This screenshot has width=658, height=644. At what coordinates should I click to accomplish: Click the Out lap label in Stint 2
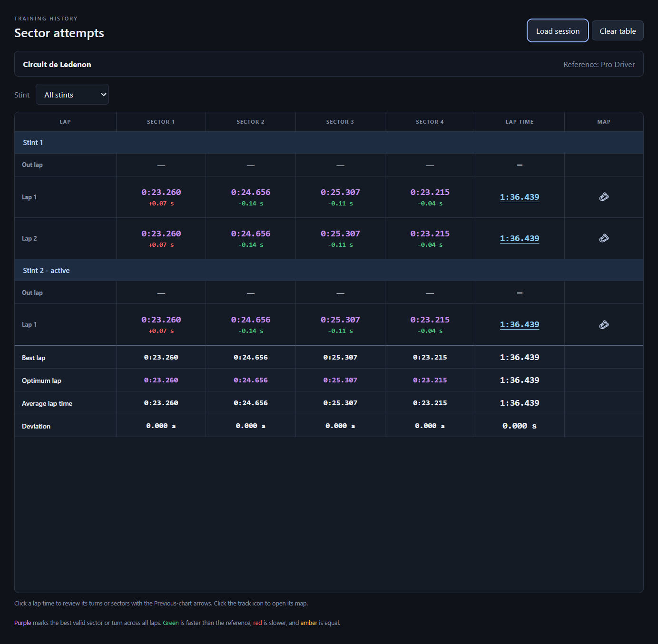coord(32,293)
